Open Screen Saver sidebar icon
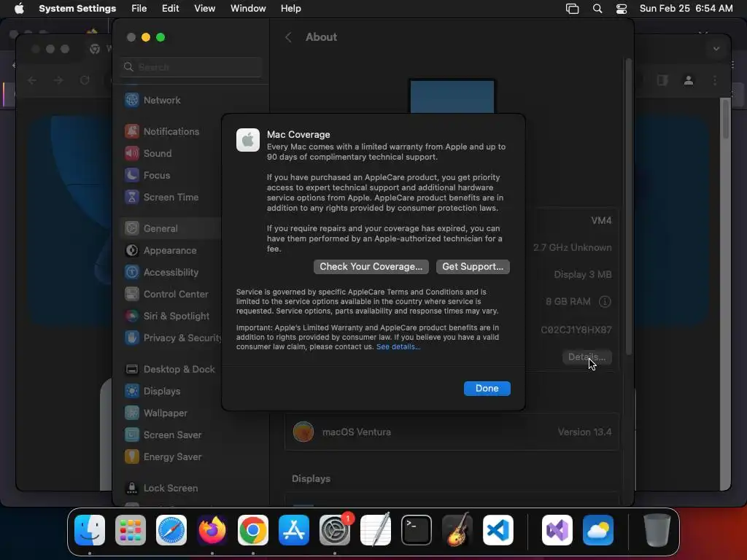The width and height of the screenshot is (747, 560). 131,435
